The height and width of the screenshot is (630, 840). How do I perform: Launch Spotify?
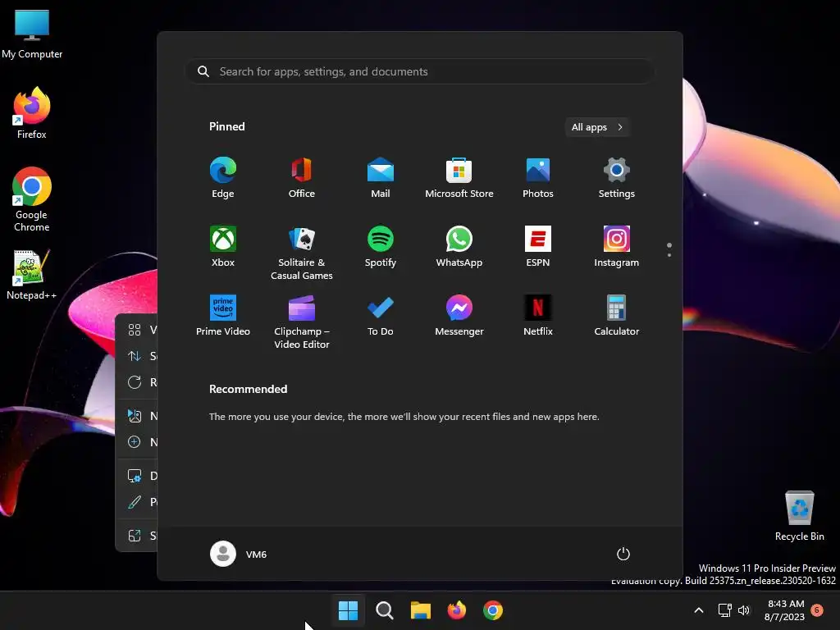click(381, 247)
